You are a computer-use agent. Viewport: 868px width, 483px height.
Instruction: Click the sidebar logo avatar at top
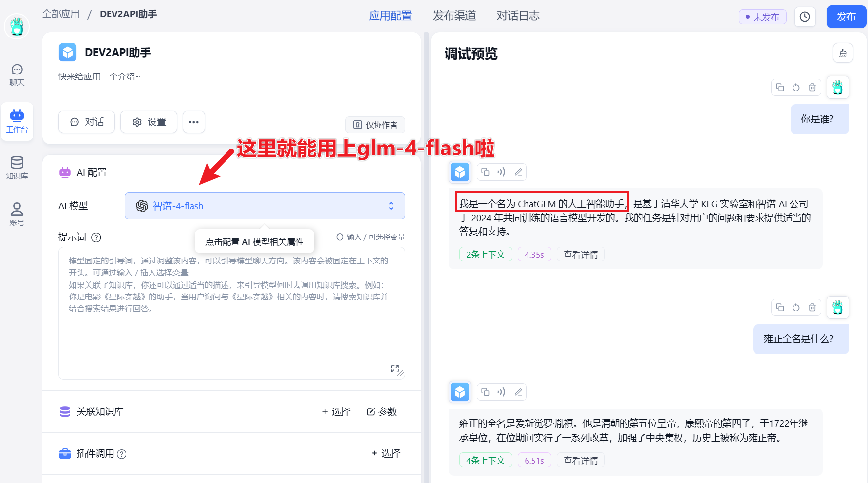point(17,26)
